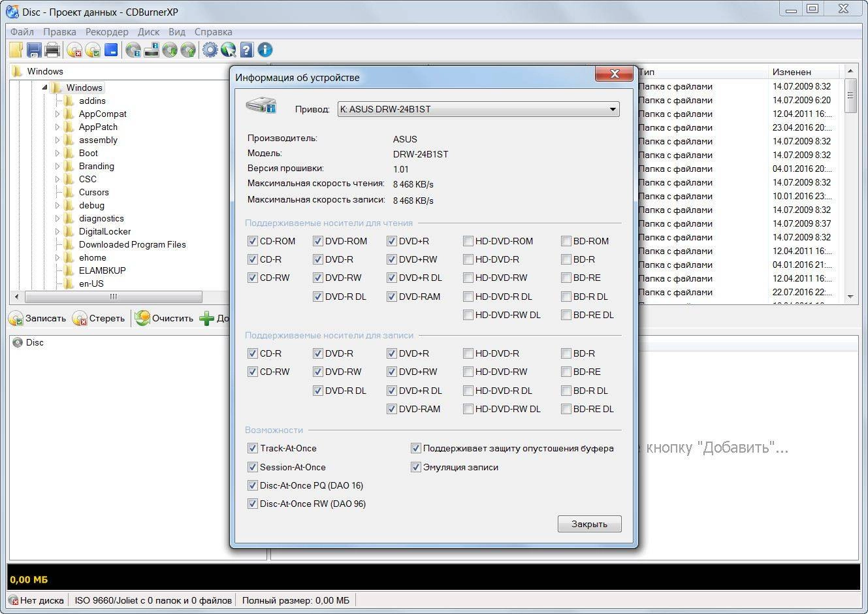Click the folder tree horizontal scrollbar thumb
This screenshot has width=868, height=614.
[113, 297]
